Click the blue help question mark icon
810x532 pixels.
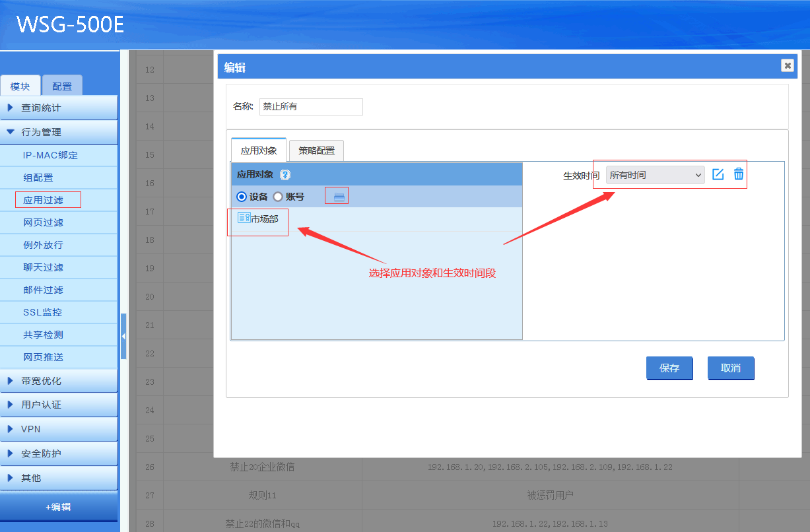coord(285,175)
